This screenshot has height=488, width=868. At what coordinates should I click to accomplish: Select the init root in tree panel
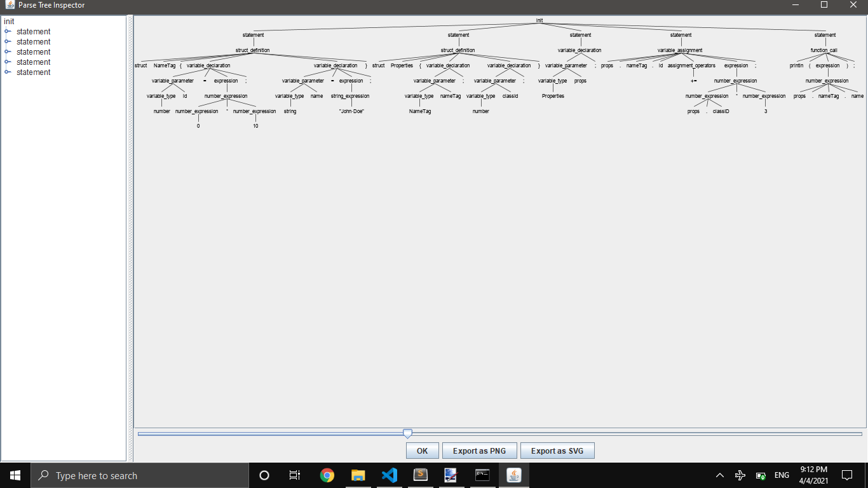click(9, 21)
